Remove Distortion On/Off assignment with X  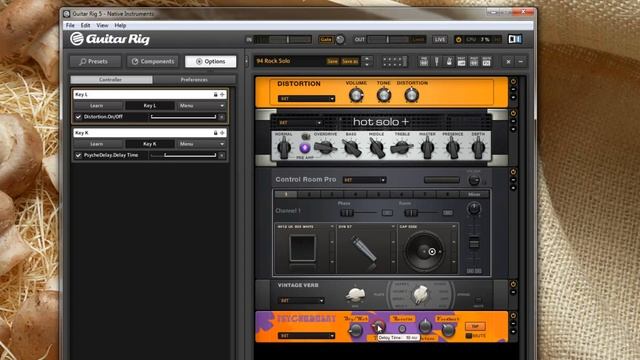point(222,117)
